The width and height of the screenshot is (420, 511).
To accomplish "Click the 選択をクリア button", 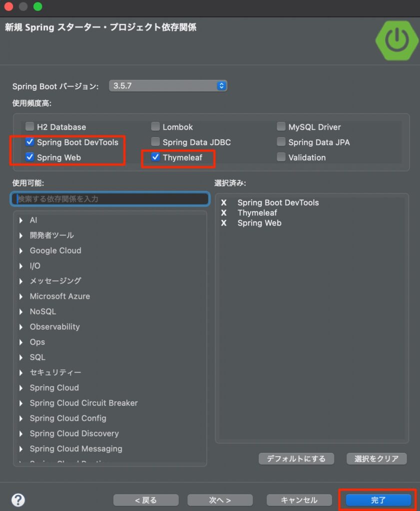I will (x=377, y=459).
